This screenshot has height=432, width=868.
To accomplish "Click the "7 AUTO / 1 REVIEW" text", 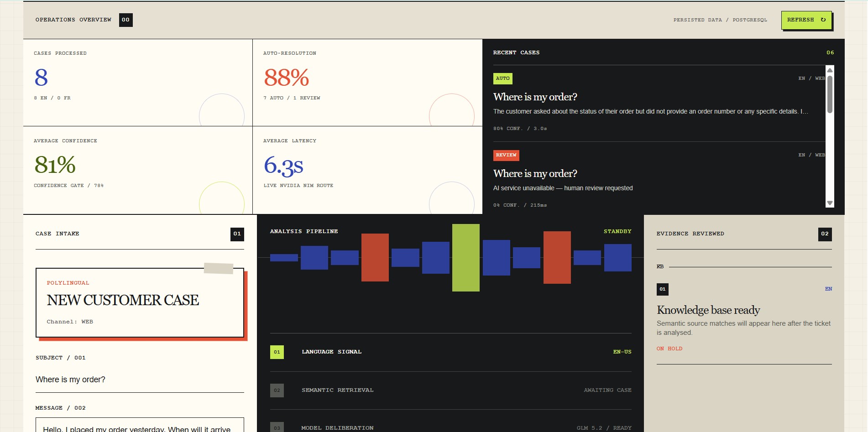I will coord(292,98).
